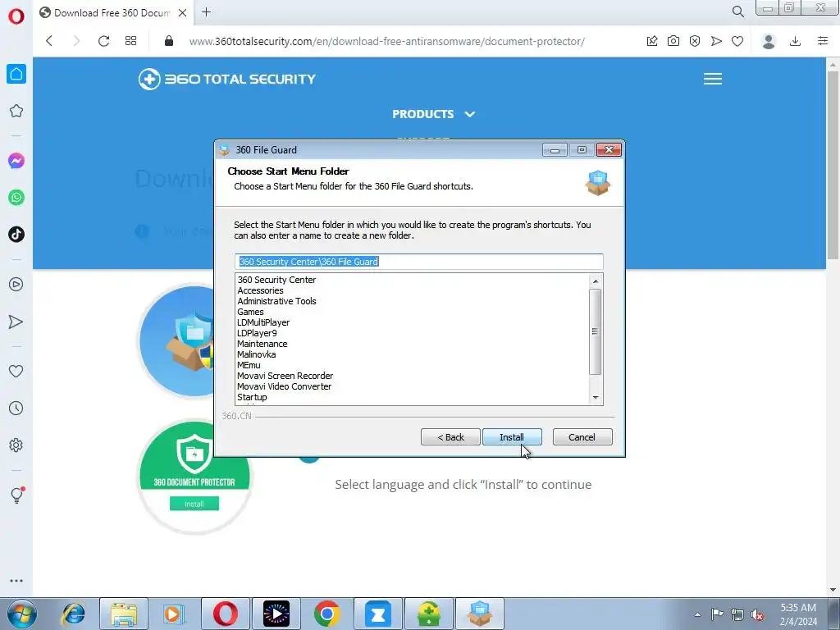Close the Download Free 360 Document tab

tap(183, 13)
